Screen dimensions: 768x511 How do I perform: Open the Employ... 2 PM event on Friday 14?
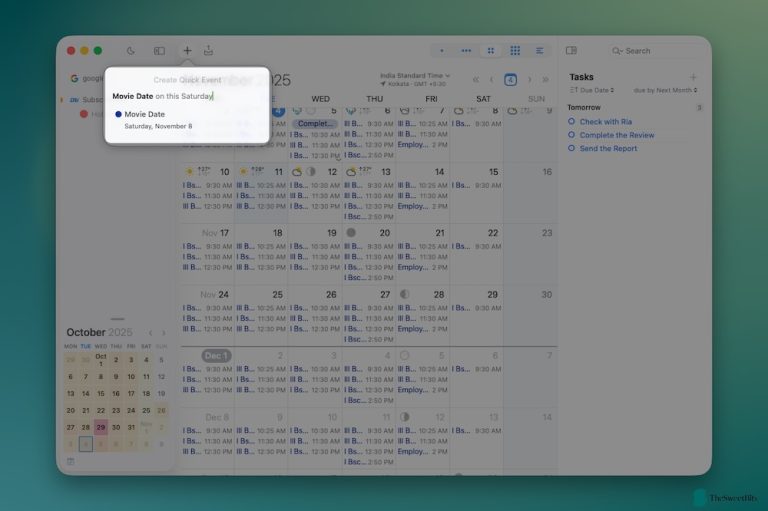pos(422,206)
